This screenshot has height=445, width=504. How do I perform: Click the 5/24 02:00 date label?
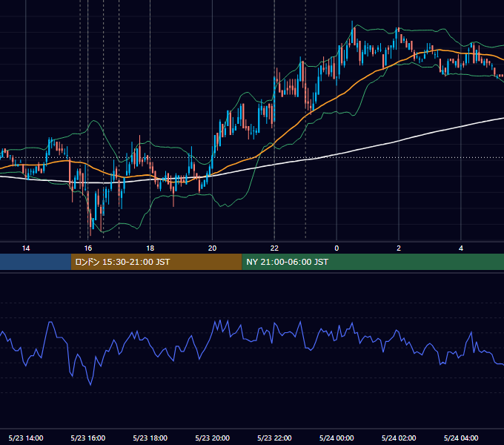[x=399, y=438]
